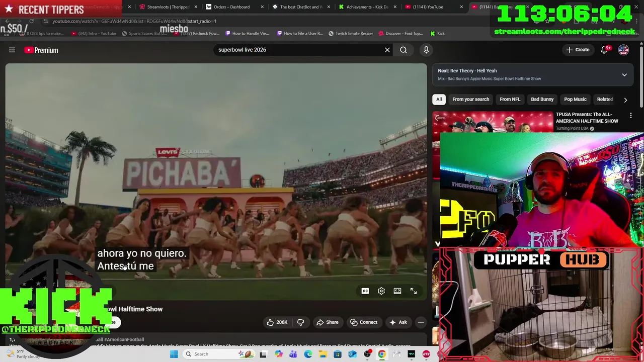This screenshot has height=362, width=644.
Task: Open the How to File a User R... bookmark
Action: [x=300, y=33]
